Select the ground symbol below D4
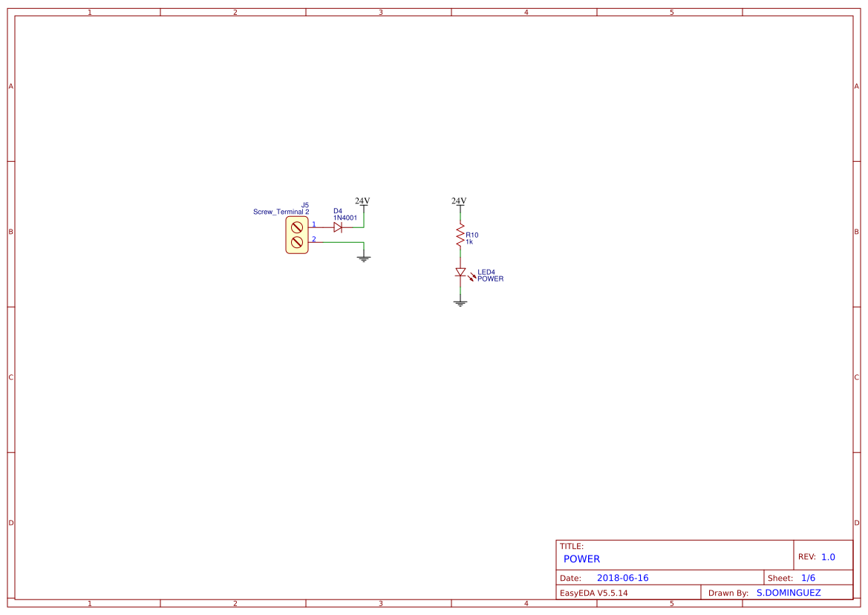The width and height of the screenshot is (868, 615). coord(364,256)
